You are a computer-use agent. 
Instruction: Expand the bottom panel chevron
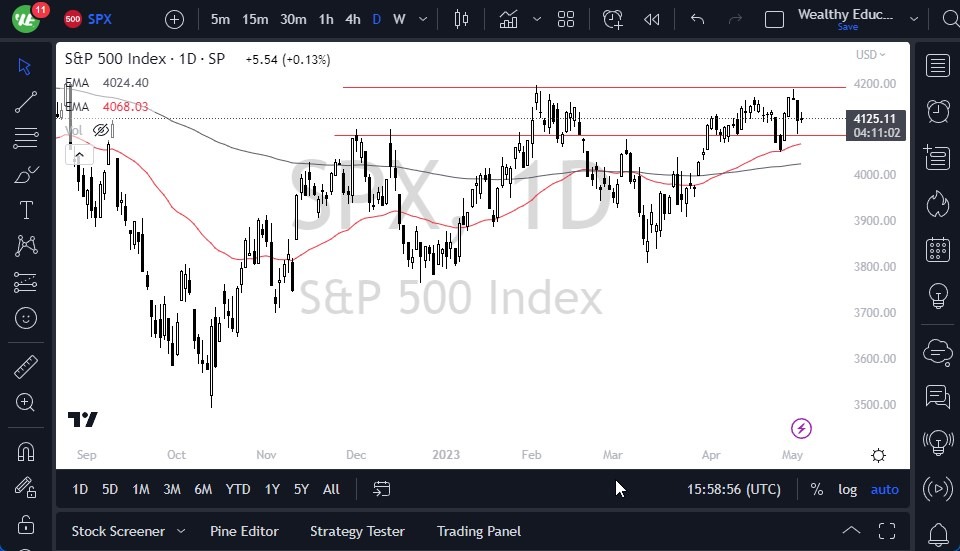coord(851,530)
